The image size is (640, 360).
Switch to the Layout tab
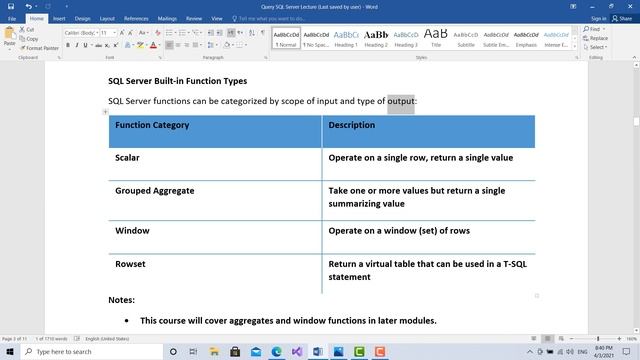point(107,19)
